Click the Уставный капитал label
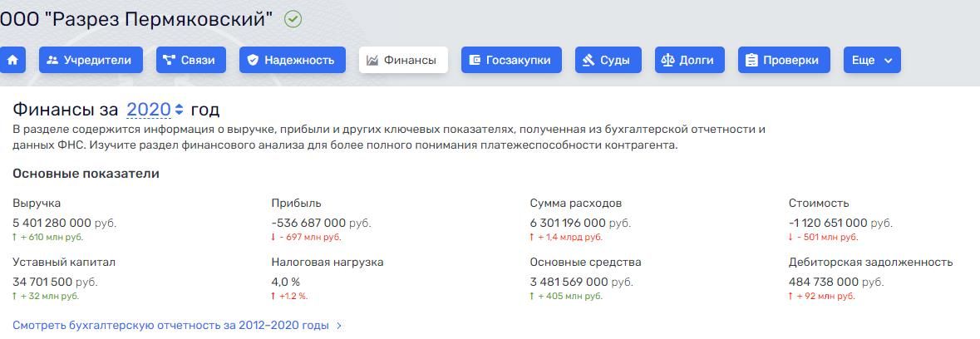 [64, 263]
